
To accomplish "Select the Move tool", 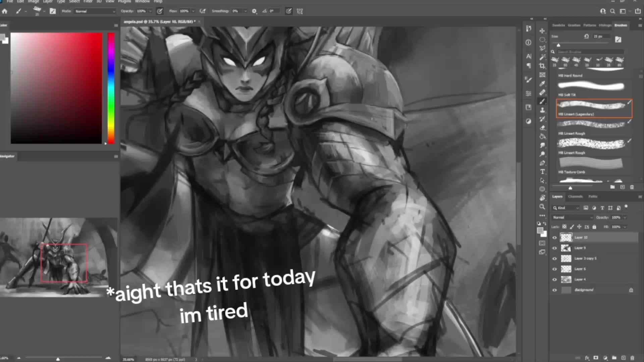I will click(542, 31).
